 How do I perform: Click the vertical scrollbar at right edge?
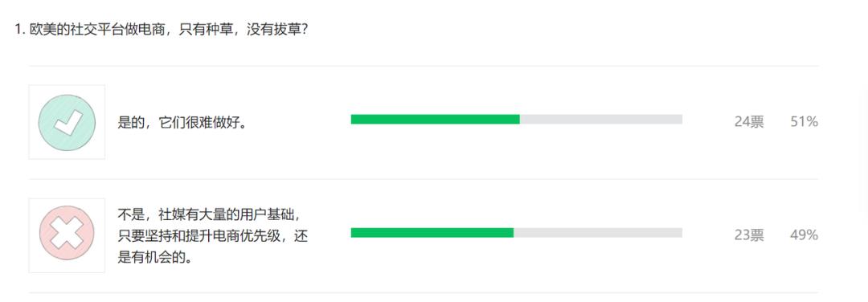point(864,151)
